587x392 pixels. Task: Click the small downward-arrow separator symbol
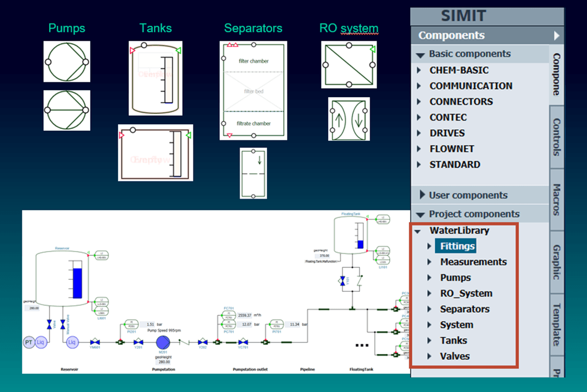253,173
